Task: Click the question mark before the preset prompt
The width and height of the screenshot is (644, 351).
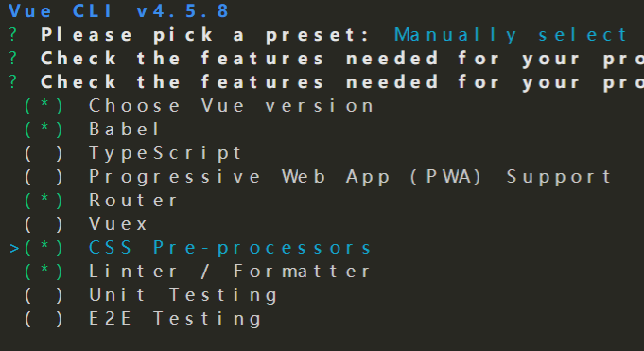Action: [x=13, y=34]
